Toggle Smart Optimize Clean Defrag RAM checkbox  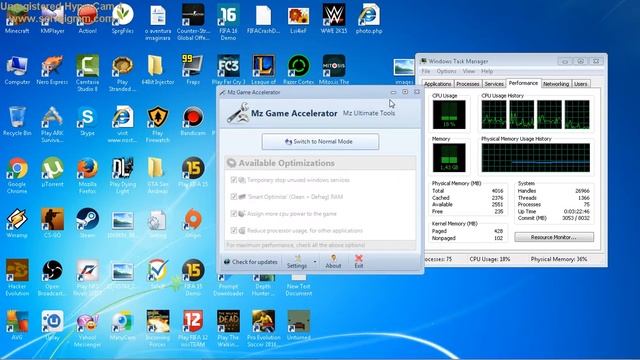pyautogui.click(x=234, y=197)
